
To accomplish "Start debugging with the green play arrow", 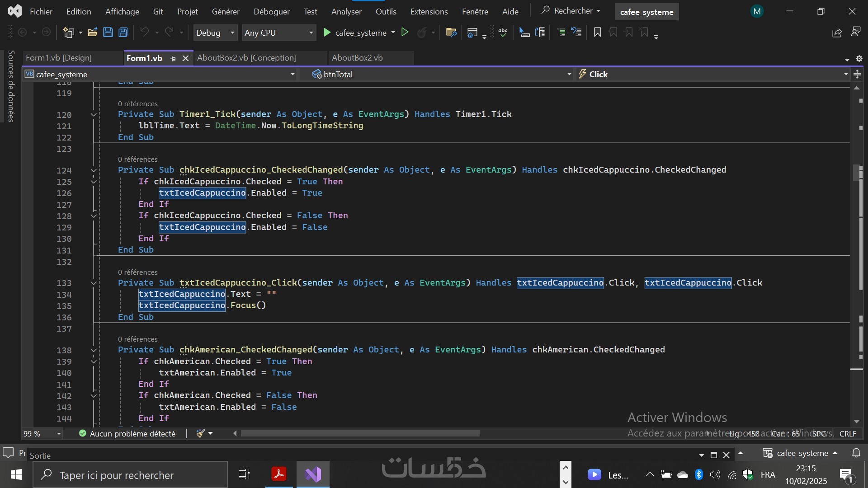I will (x=327, y=33).
